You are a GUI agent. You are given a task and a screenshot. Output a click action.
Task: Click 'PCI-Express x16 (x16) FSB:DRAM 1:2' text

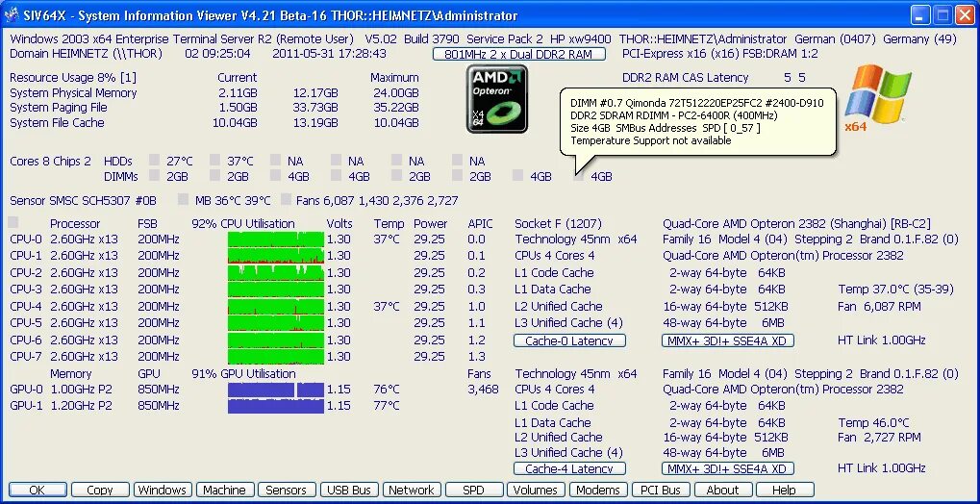coord(720,54)
